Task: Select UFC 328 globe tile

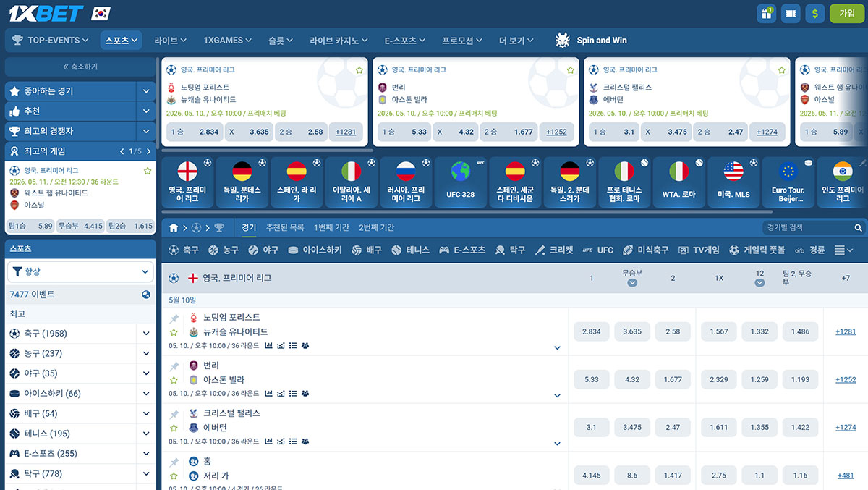Action: [460, 182]
